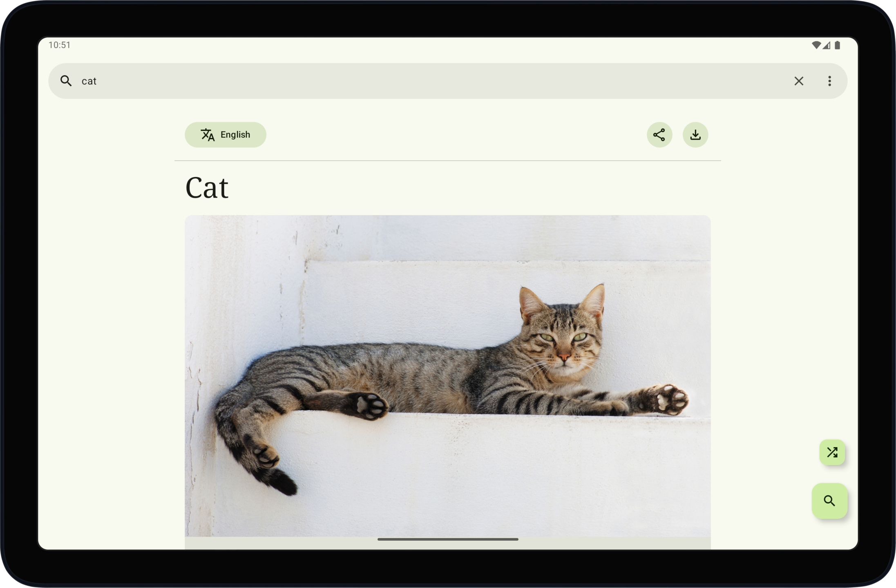
Task: Tap the magnifier icon in the top search bar
Action: [x=66, y=81]
